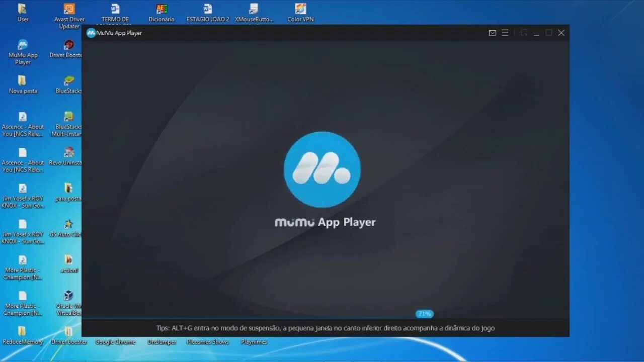
Task: Select the Color VPN desktop shortcut
Action: (x=300, y=13)
